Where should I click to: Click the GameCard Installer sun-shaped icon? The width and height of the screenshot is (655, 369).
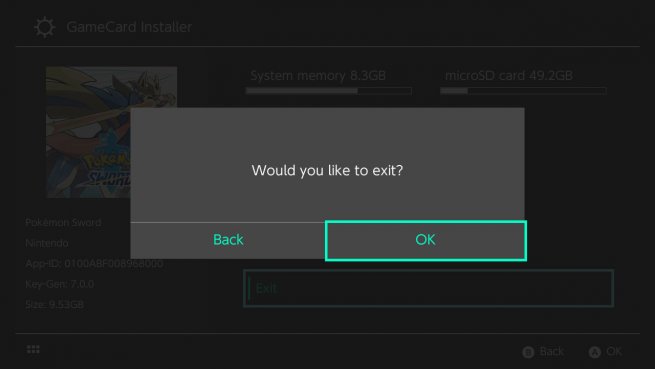(44, 27)
